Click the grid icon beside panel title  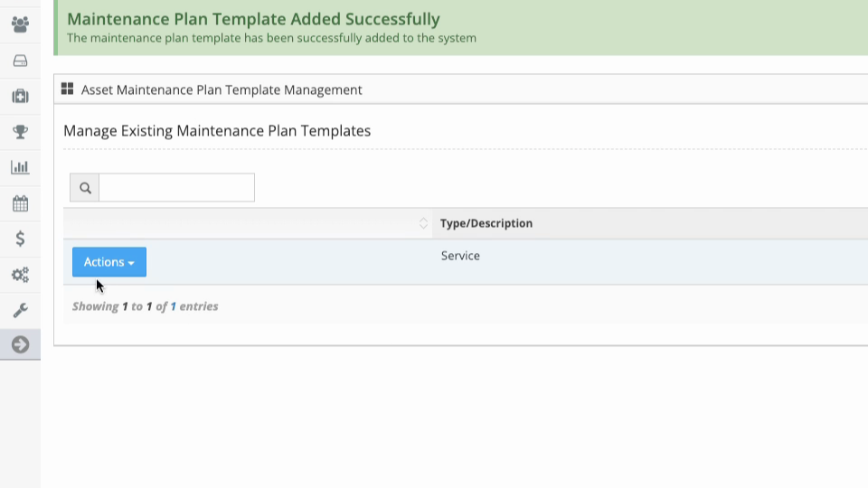tap(68, 89)
